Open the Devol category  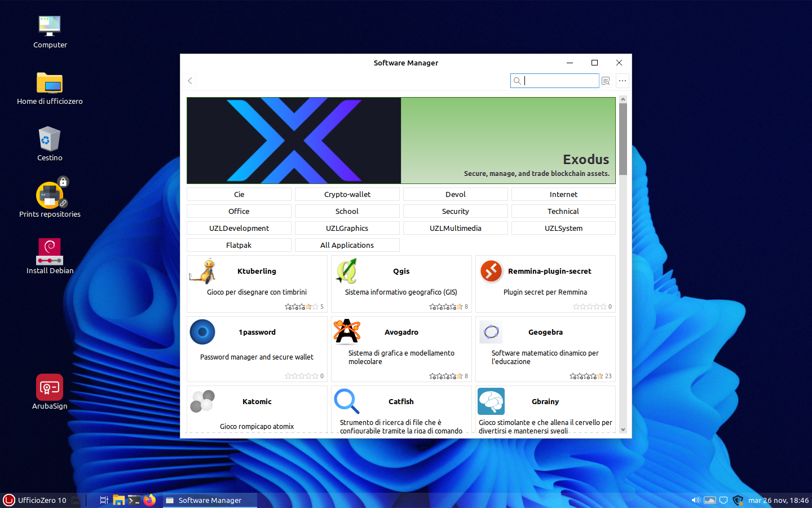point(456,194)
